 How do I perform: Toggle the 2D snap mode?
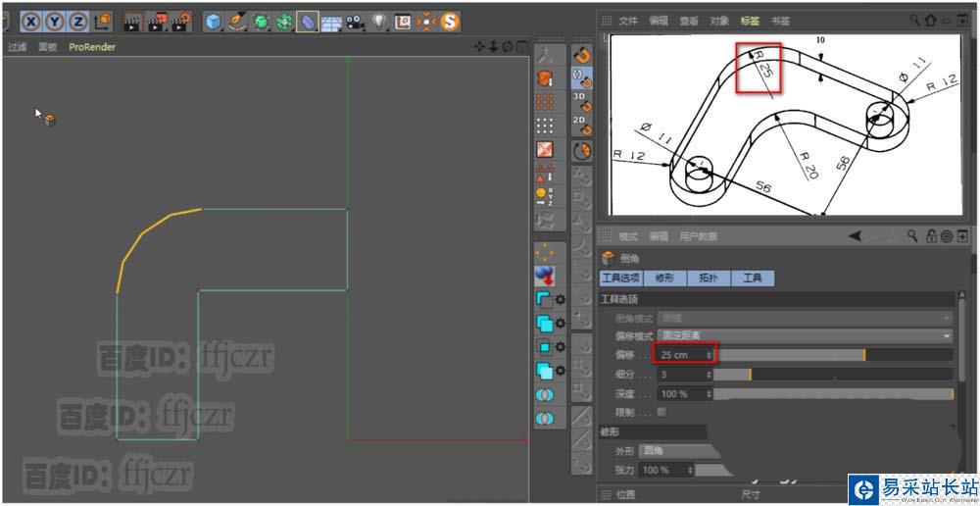[582, 126]
